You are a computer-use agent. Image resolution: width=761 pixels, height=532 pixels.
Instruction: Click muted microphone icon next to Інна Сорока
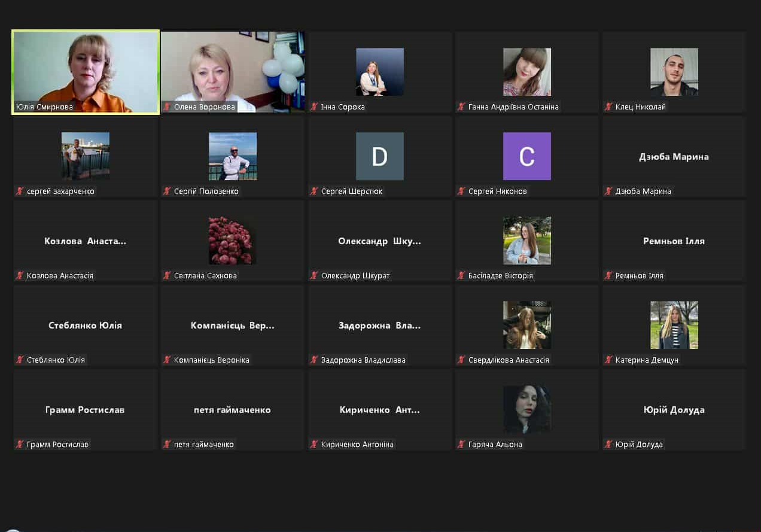[x=314, y=107]
